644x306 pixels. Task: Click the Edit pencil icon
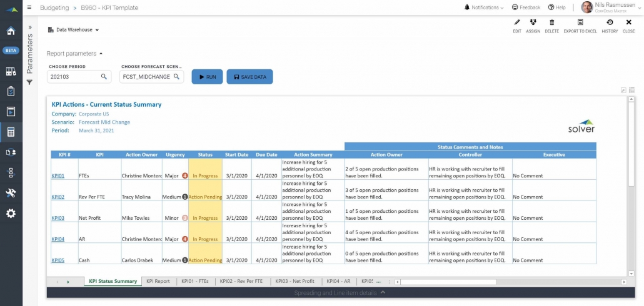pyautogui.click(x=516, y=22)
